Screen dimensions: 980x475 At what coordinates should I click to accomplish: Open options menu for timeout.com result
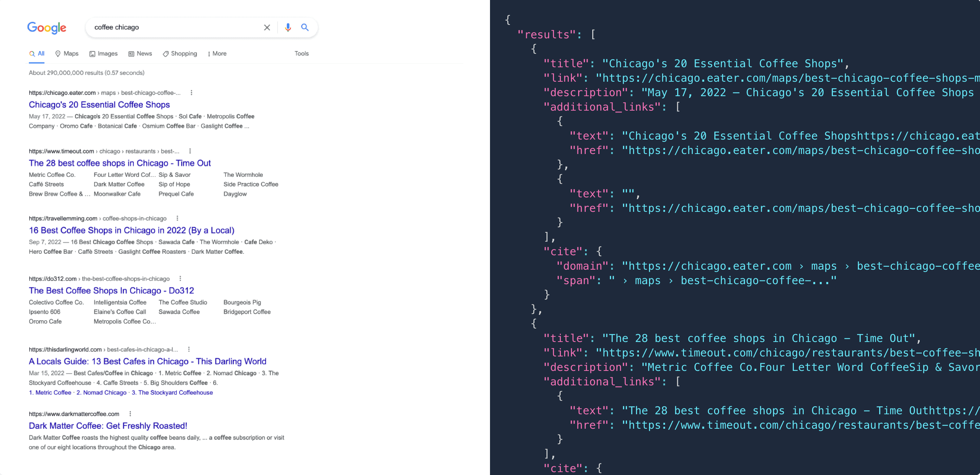coord(190,151)
